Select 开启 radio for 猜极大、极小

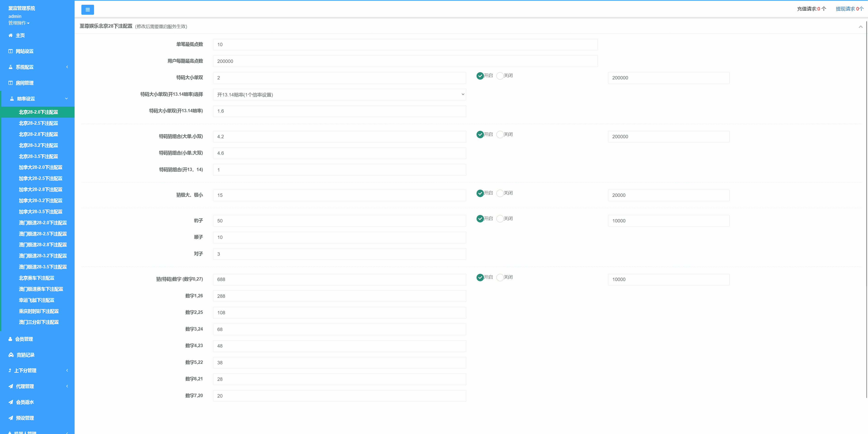(480, 193)
